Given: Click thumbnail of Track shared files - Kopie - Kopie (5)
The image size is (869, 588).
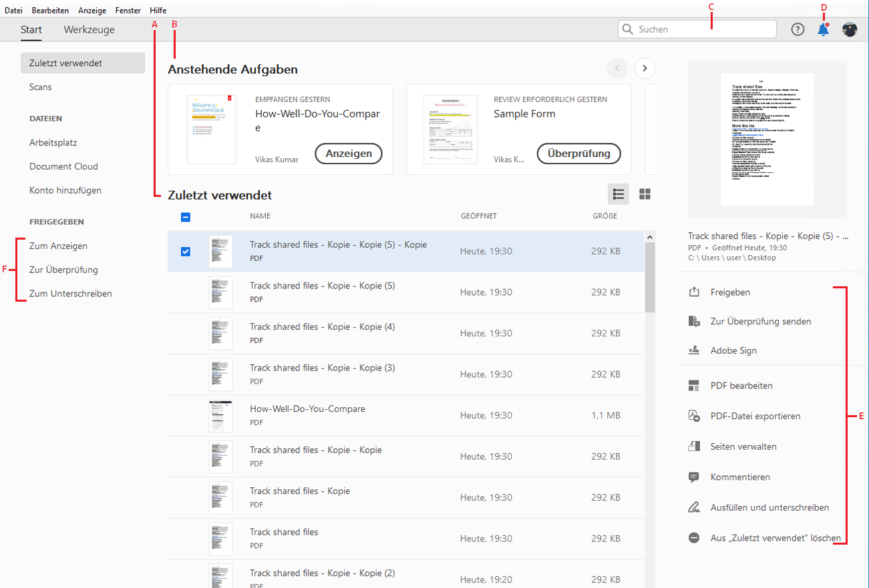Looking at the screenshot, I should (x=220, y=292).
